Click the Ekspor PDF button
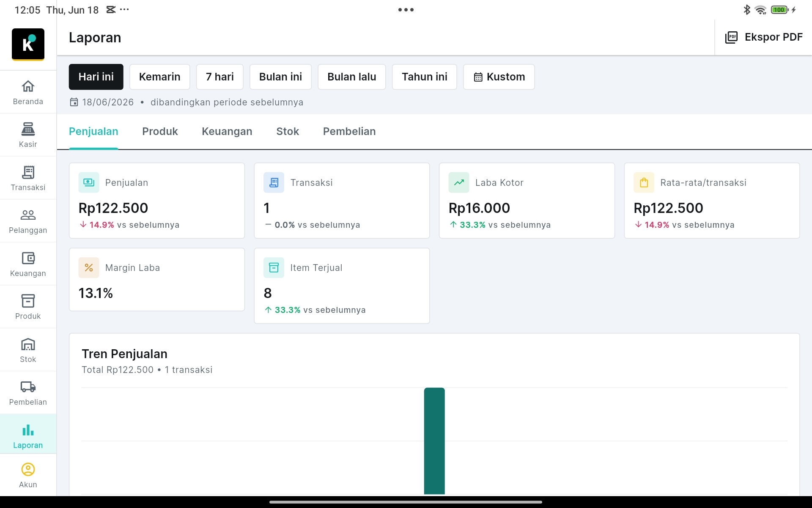Viewport: 812px width, 508px height. (x=764, y=37)
